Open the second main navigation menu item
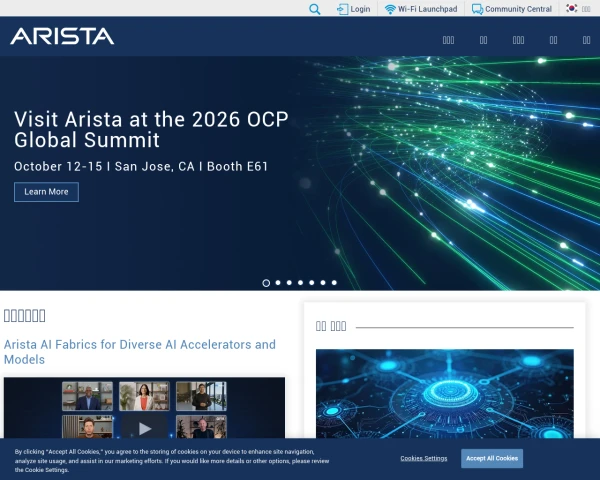This screenshot has height=480, width=600. point(484,40)
